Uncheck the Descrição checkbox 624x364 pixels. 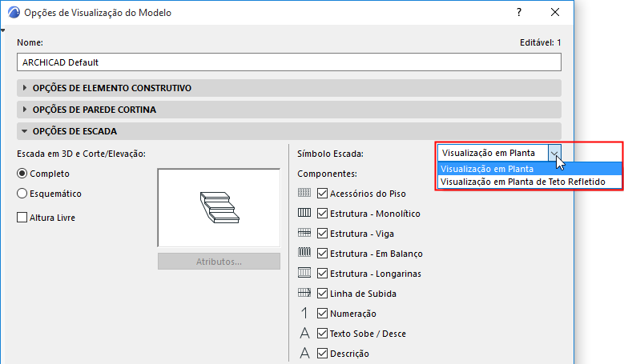(x=322, y=353)
